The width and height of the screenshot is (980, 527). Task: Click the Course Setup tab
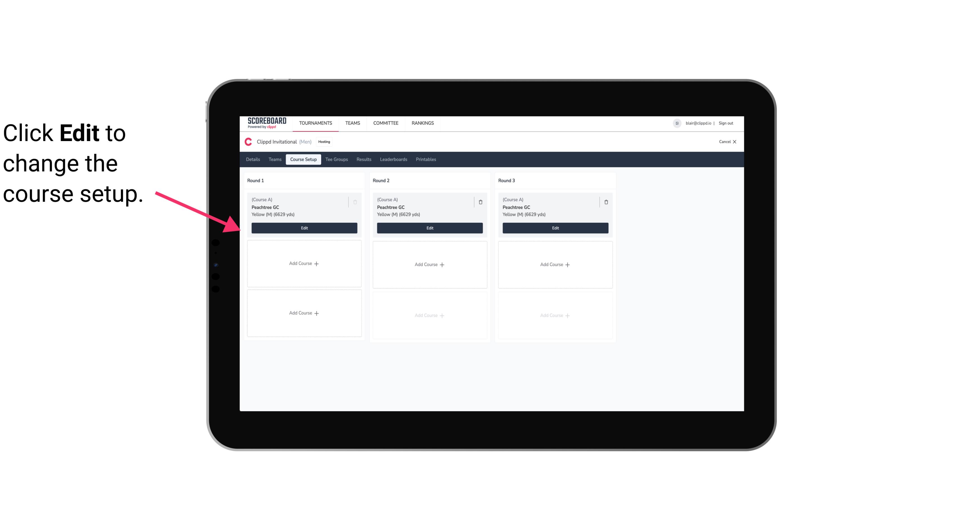(x=303, y=160)
